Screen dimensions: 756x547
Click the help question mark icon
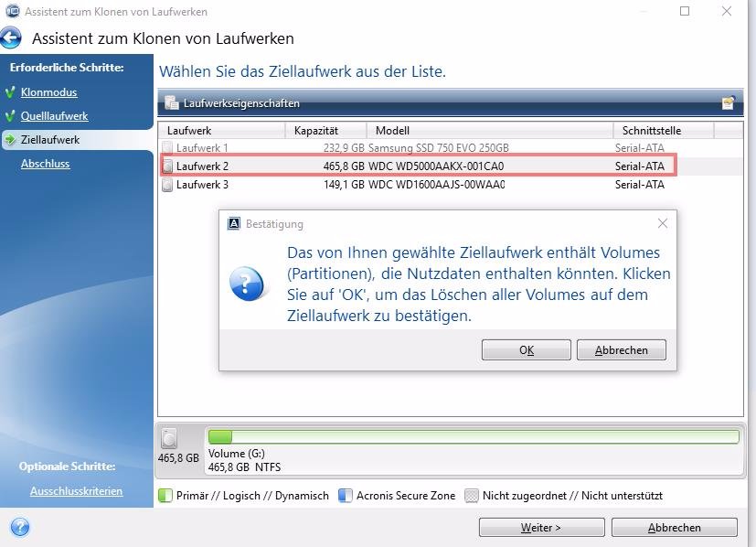coord(19,527)
